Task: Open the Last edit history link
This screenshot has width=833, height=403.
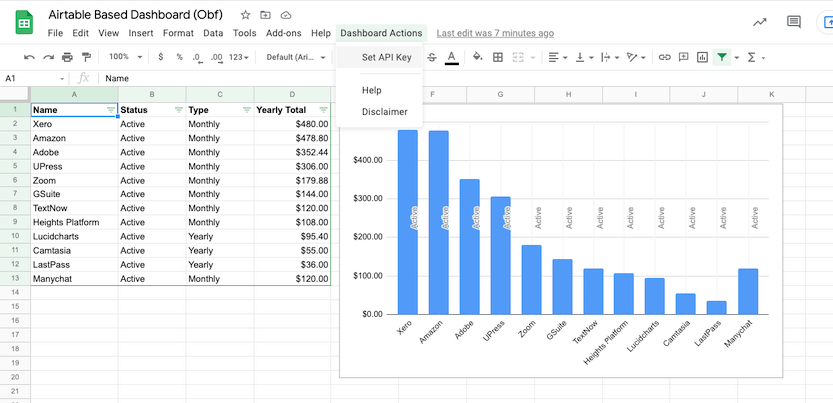Action: [495, 33]
